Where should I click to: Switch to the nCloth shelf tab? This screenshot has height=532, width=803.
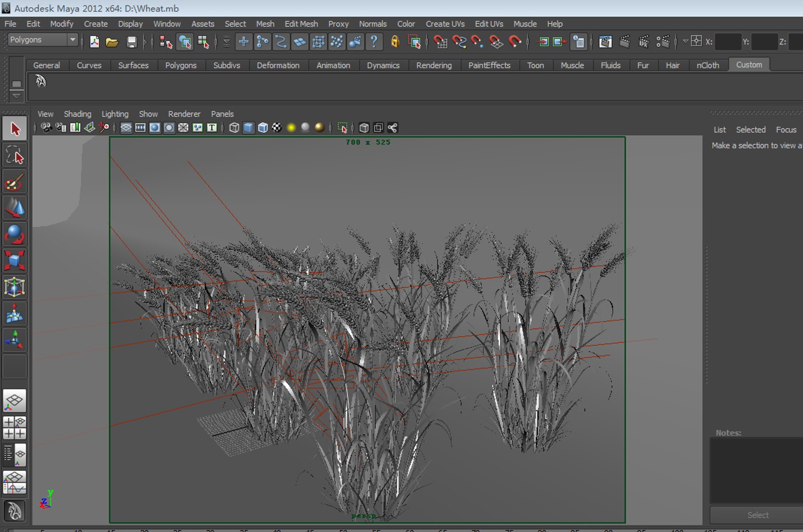(707, 65)
